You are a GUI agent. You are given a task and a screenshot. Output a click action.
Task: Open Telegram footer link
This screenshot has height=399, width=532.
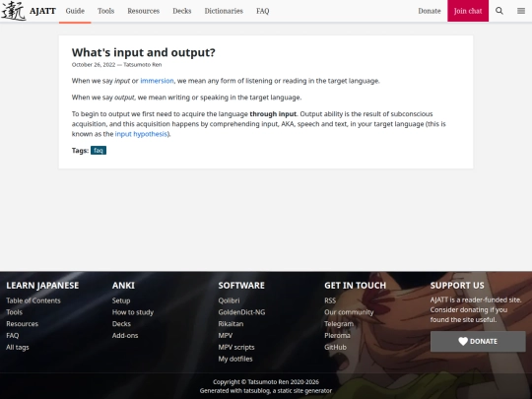point(339,324)
